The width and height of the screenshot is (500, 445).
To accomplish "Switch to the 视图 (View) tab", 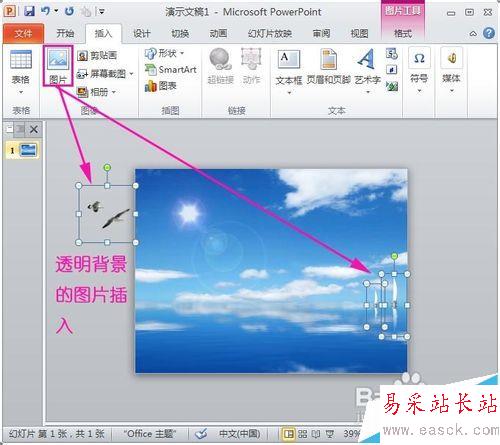I will coord(359,33).
